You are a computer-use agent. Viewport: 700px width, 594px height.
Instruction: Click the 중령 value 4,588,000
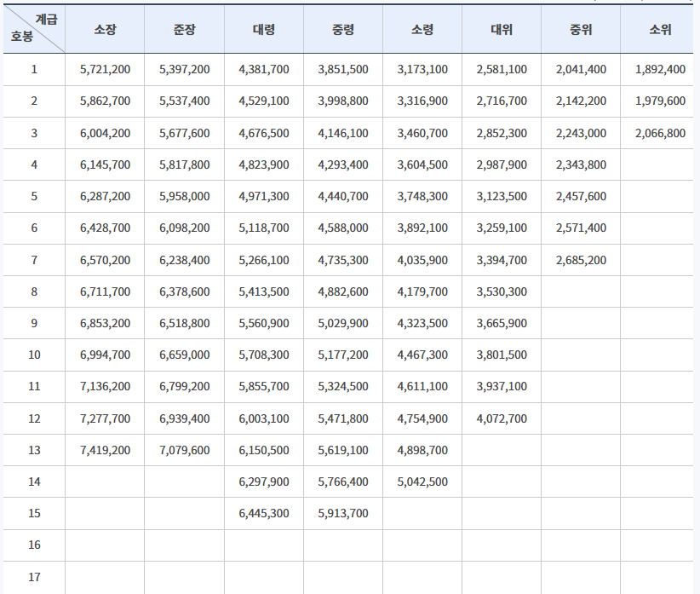[343, 228]
